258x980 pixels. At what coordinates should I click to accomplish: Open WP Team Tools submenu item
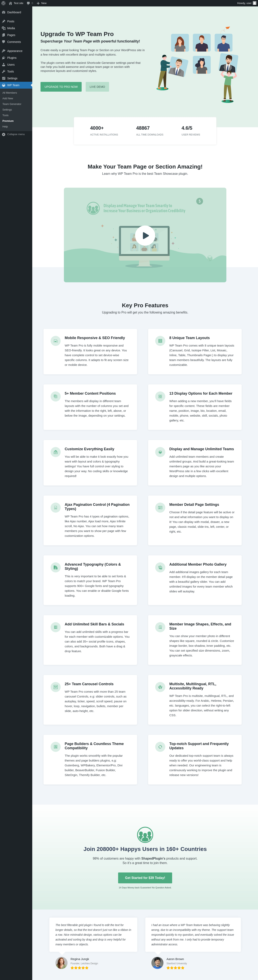pyautogui.click(x=5, y=115)
